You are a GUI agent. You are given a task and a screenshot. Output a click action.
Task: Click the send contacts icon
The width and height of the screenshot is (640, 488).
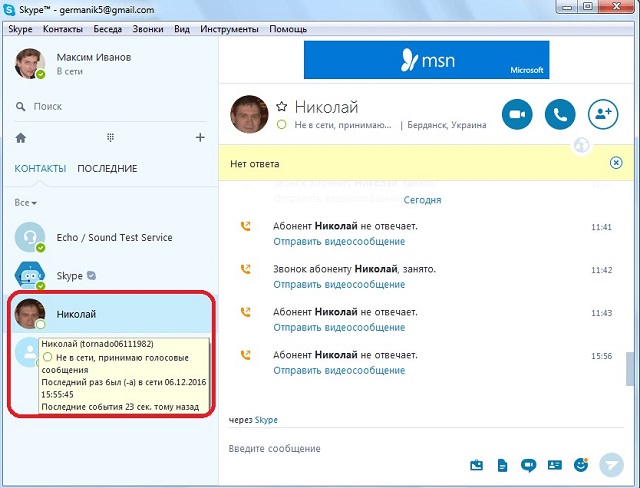(x=554, y=465)
